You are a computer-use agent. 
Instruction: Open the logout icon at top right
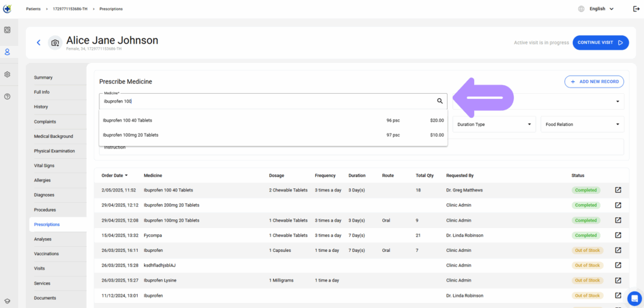(x=636, y=9)
